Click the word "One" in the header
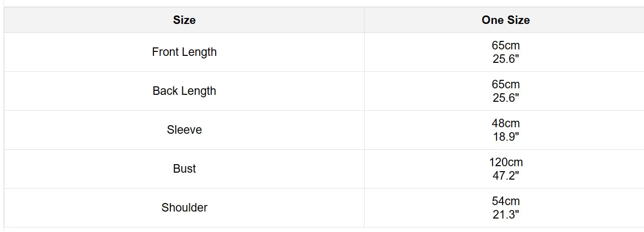 (493, 20)
